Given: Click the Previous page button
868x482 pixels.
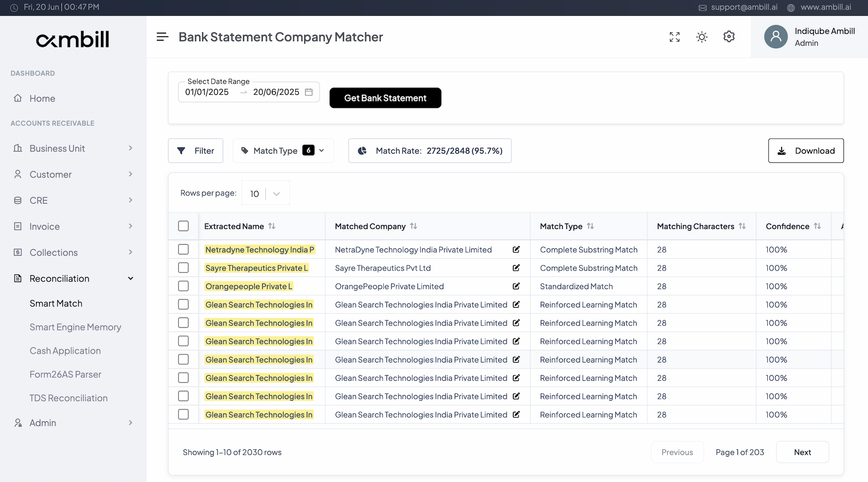Looking at the screenshot, I should pyautogui.click(x=677, y=452).
